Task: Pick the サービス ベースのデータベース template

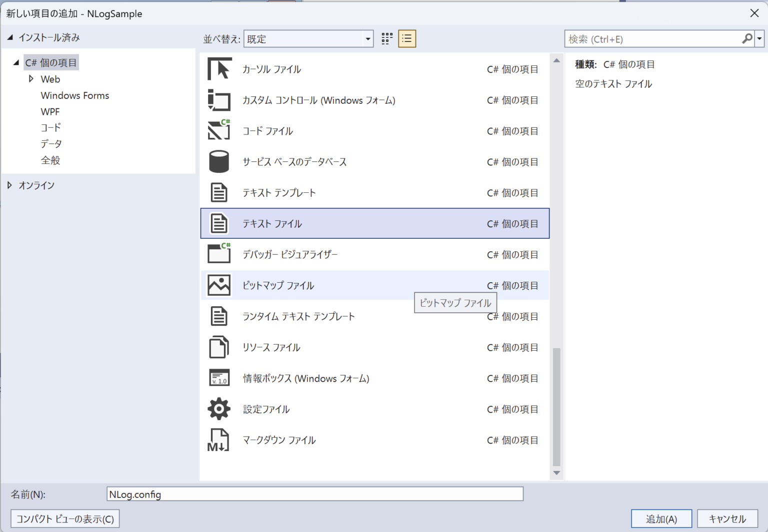Action: pyautogui.click(x=294, y=161)
